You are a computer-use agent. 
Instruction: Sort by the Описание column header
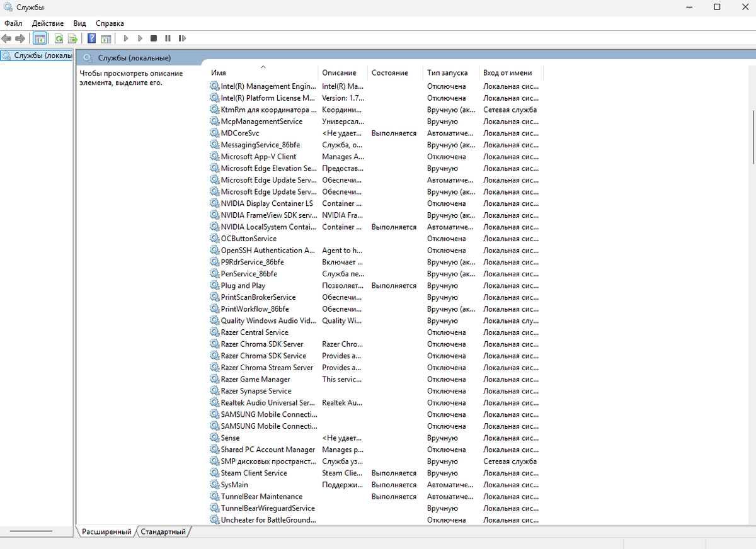(343, 72)
